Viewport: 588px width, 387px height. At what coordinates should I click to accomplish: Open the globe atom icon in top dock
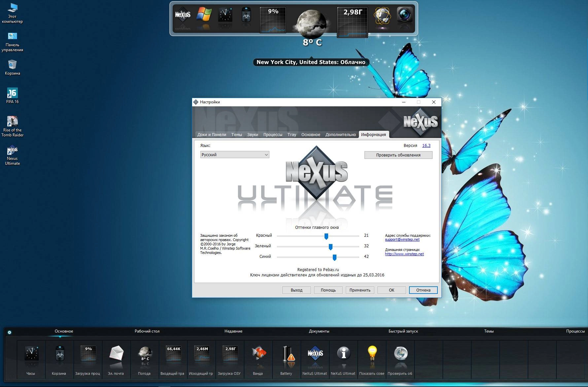[x=382, y=16]
